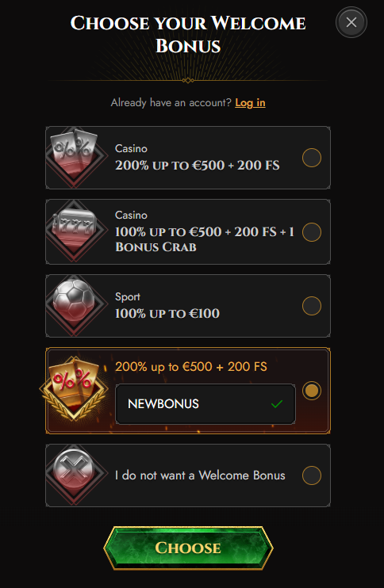Click the 777 slot machine icon

click(x=74, y=230)
